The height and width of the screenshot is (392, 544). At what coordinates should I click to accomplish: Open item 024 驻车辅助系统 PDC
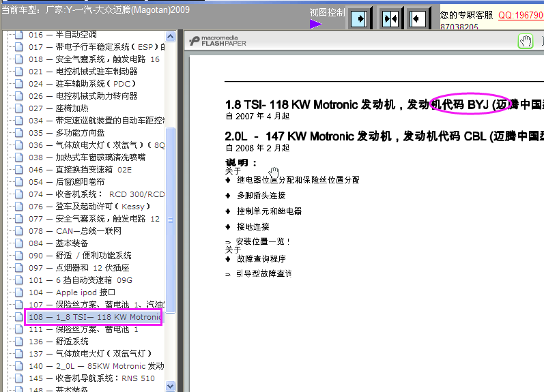(x=82, y=84)
